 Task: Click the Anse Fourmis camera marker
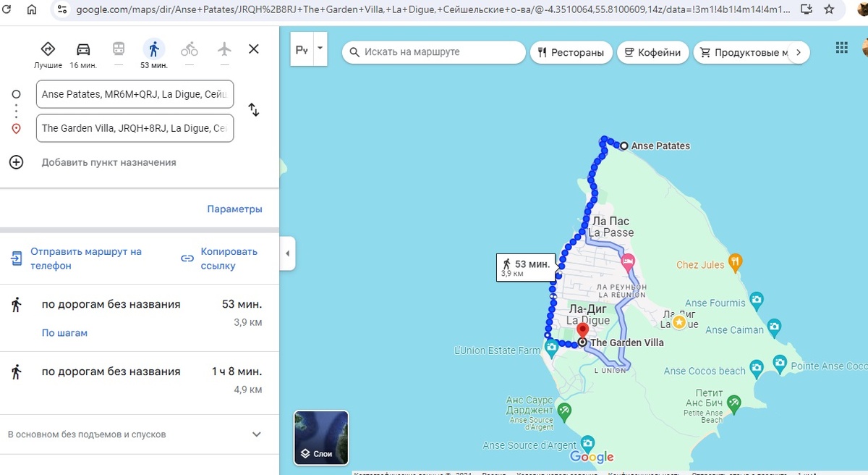click(x=756, y=299)
